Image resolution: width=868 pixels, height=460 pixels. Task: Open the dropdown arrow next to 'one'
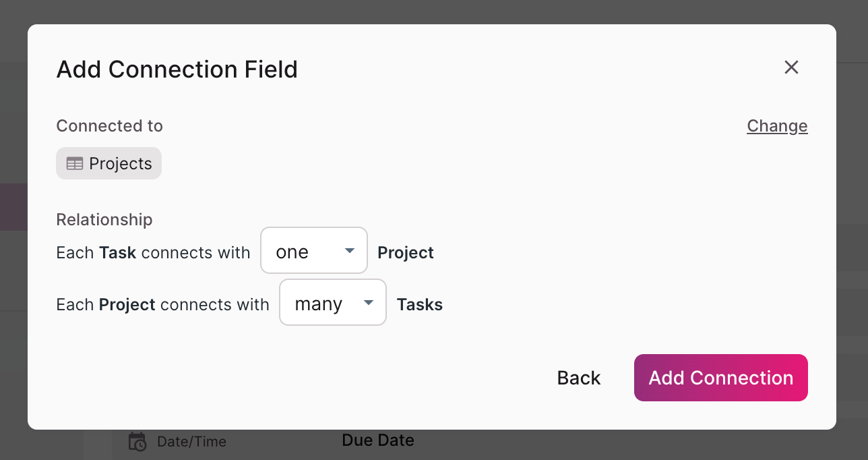click(x=350, y=250)
